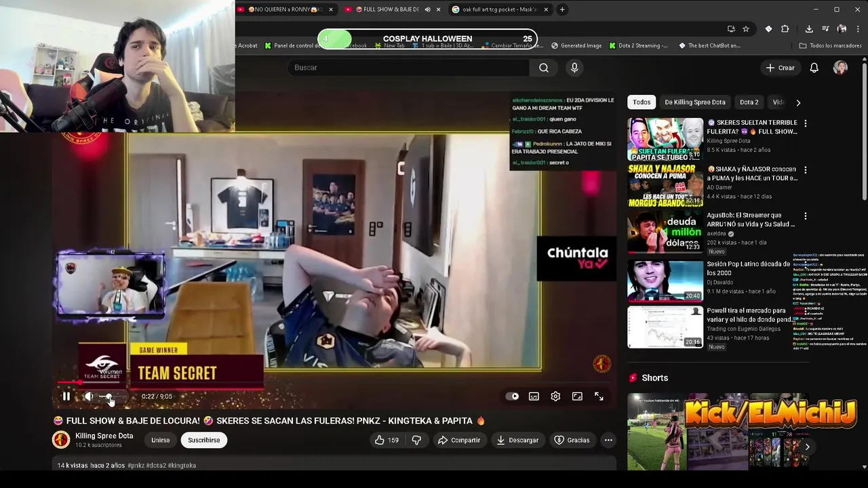The width and height of the screenshot is (868, 488).
Task: Toggle the autoplay switch in player
Action: point(513,396)
